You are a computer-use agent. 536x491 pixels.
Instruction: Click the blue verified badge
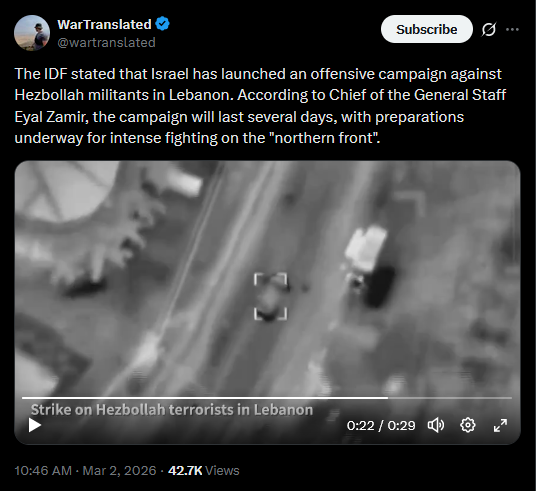point(162,24)
